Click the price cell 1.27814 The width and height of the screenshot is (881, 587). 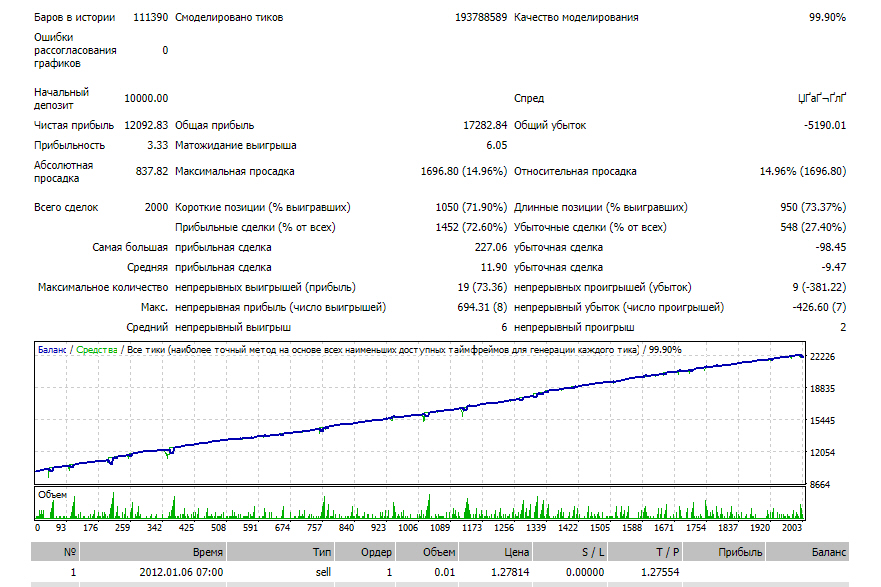[x=510, y=572]
